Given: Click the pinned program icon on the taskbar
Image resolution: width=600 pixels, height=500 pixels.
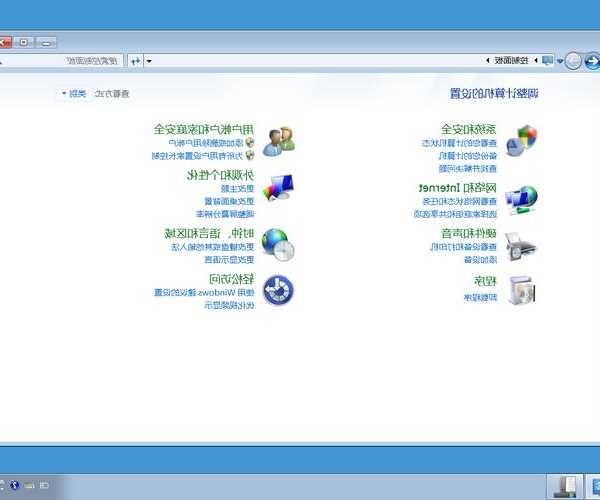Looking at the screenshot, I should point(566,486).
